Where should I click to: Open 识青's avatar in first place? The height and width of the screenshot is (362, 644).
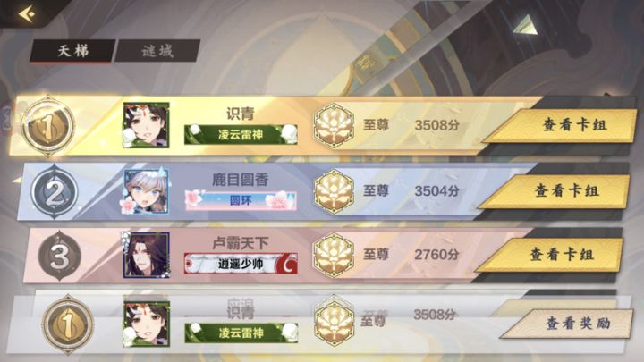[x=146, y=125]
